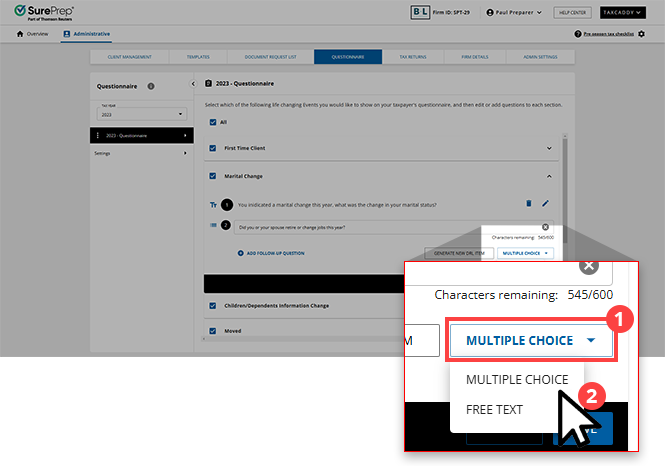The height and width of the screenshot is (466, 665).
Task: Click the number 1 question badge
Action: coord(227,205)
